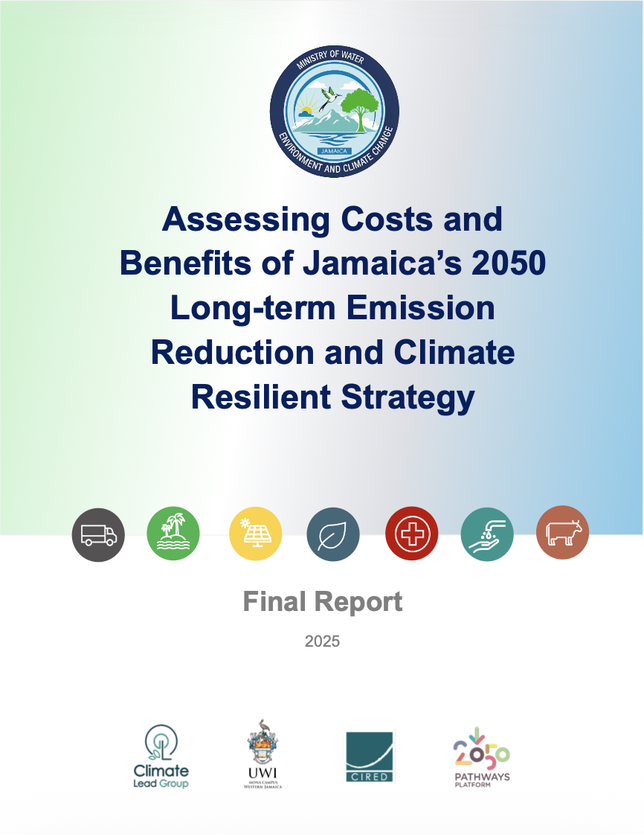Click the brown cow livestock icon

pos(562,533)
